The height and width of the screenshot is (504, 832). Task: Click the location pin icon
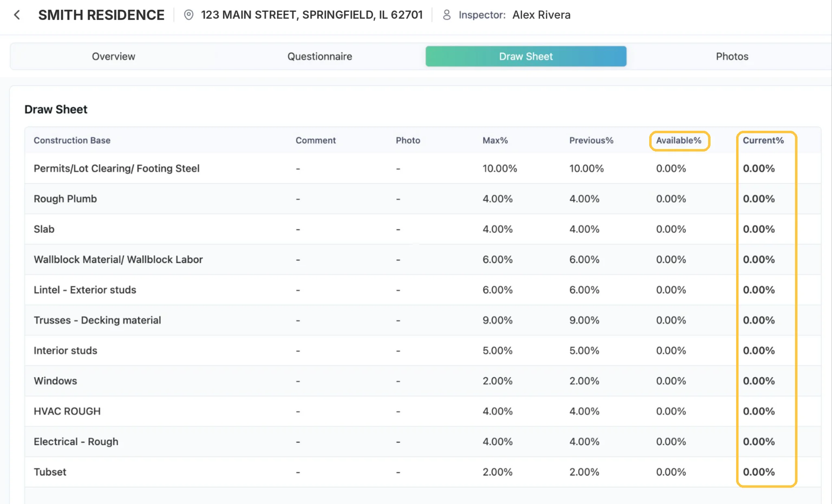(x=188, y=15)
